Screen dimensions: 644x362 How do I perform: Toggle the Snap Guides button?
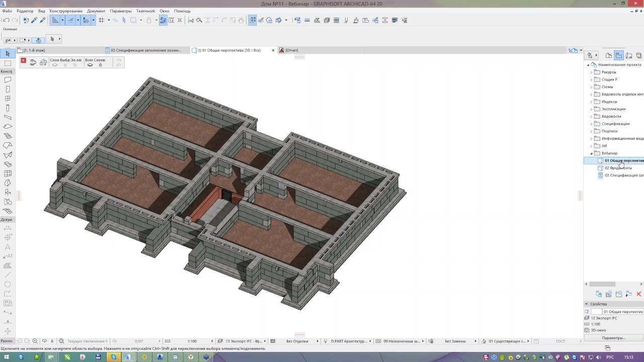point(71,20)
